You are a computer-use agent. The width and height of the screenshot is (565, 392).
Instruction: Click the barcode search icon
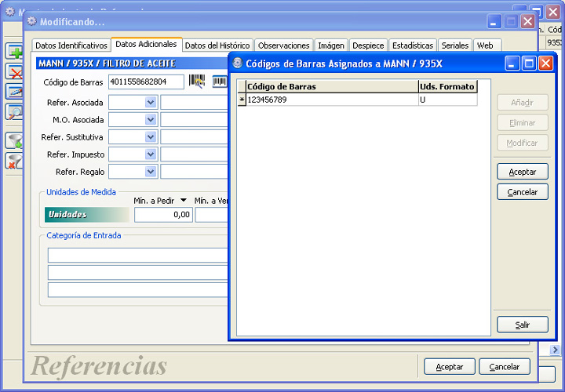(x=197, y=81)
